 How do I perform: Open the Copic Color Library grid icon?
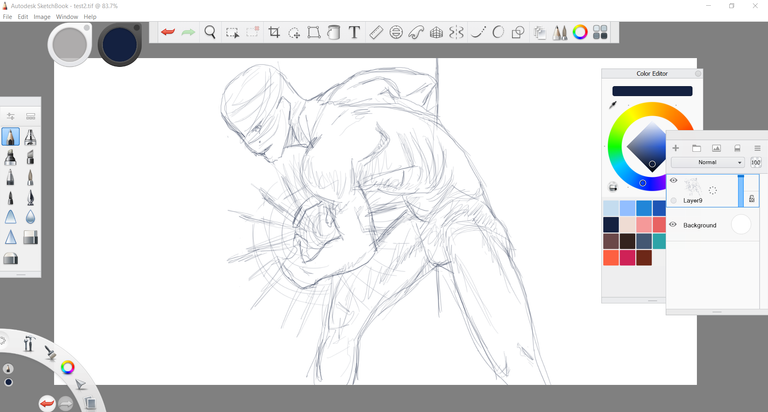[600, 32]
